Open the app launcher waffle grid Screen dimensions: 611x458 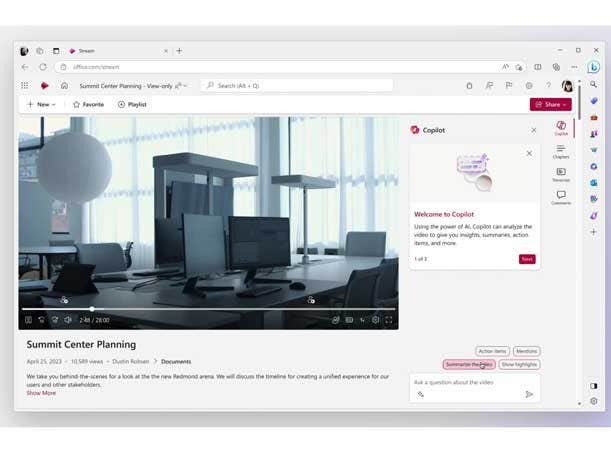26,86
